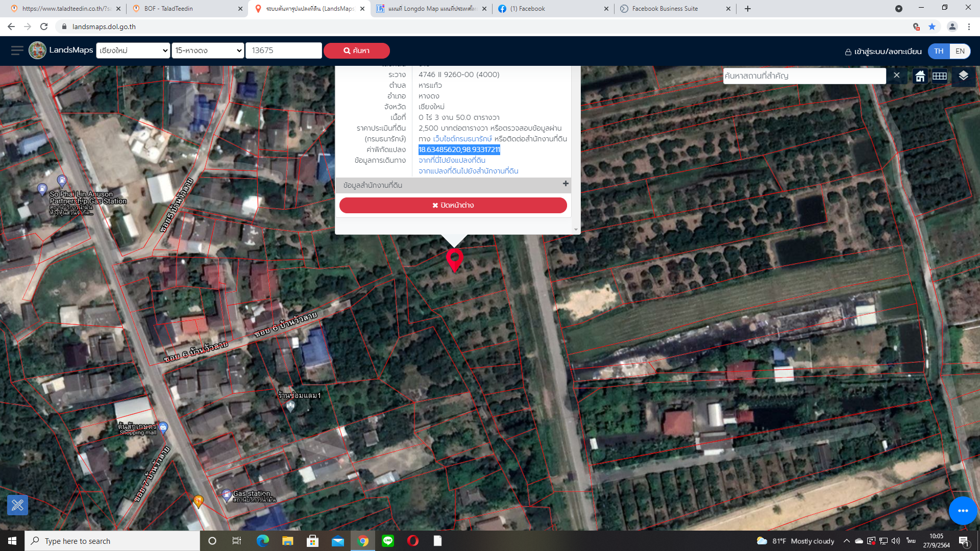Show hidden system tray icons
The image size is (980, 551).
[x=847, y=541]
